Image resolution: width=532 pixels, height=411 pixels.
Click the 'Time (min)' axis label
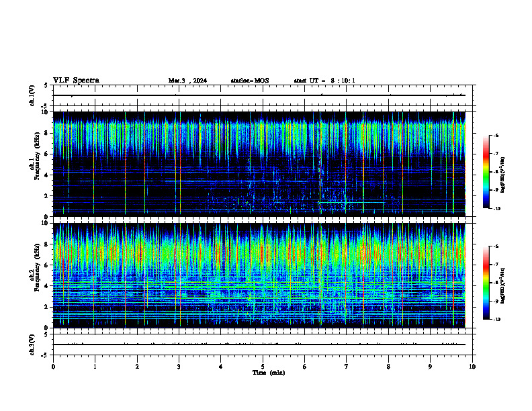point(269,373)
